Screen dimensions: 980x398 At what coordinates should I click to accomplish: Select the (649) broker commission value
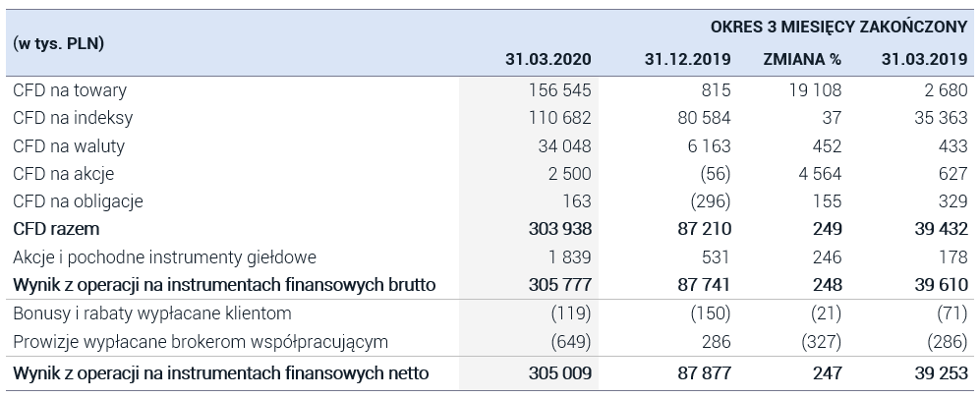tap(571, 342)
